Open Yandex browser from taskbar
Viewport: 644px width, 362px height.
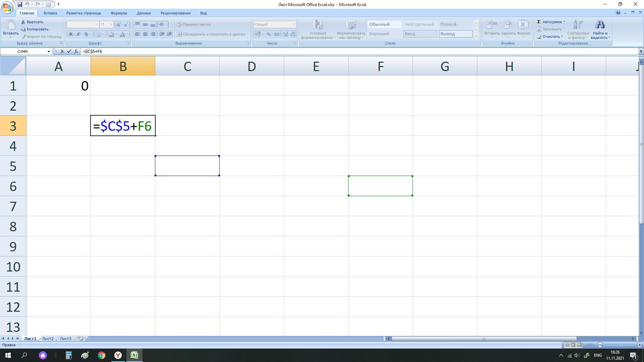coord(118,355)
